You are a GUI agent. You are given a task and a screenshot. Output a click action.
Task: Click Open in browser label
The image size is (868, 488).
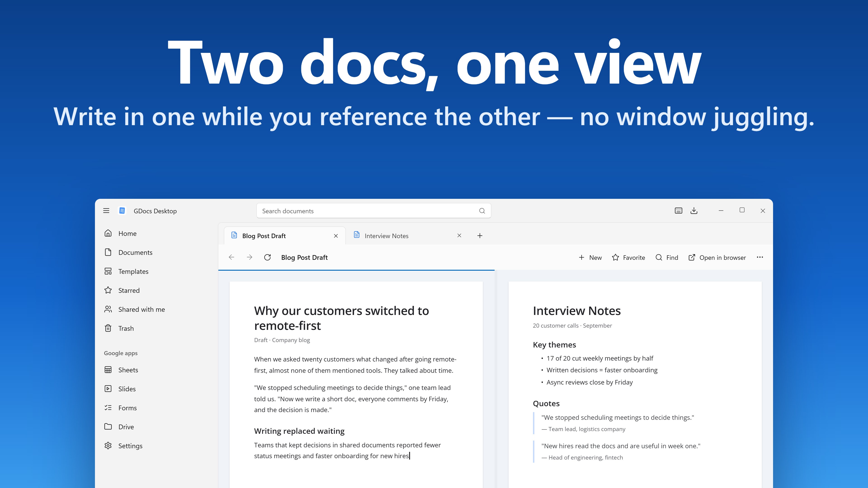click(722, 258)
